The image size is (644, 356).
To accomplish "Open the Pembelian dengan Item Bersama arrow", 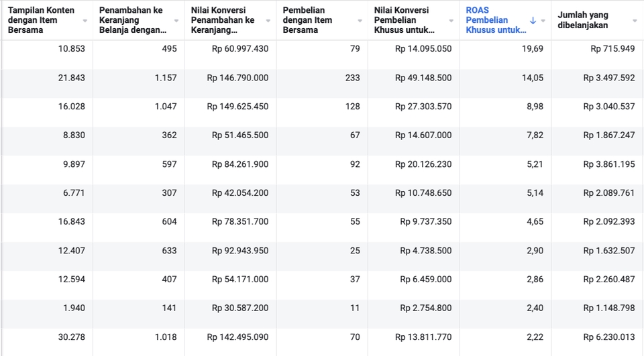I will click(x=360, y=21).
